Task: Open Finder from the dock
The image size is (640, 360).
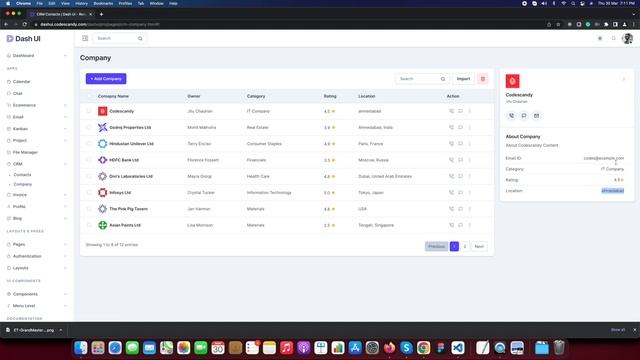Action: pyautogui.click(x=81, y=348)
